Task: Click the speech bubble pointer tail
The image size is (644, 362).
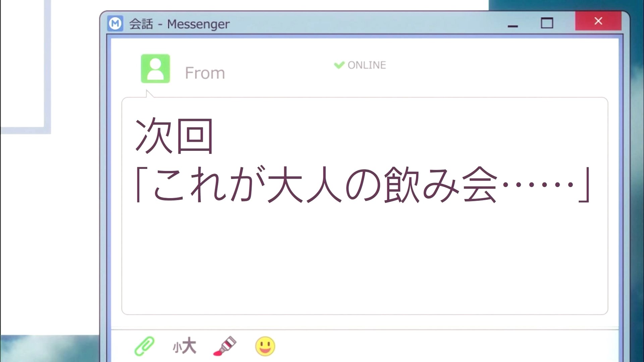Action: click(150, 94)
